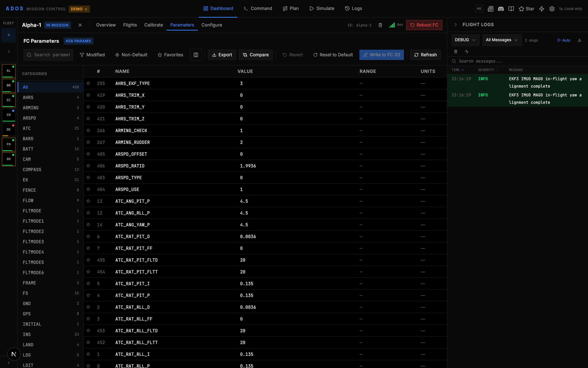
Task: Open the documentation book icon
Action: click(511, 9)
